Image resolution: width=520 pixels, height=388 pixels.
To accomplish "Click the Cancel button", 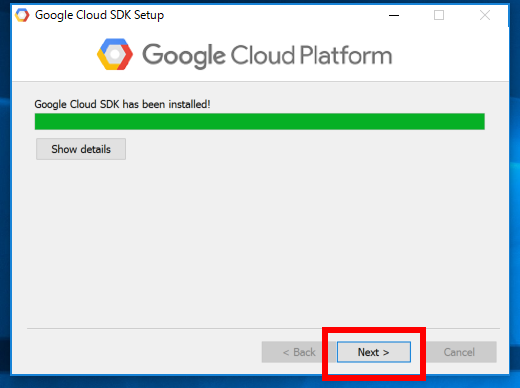I will [x=461, y=352].
